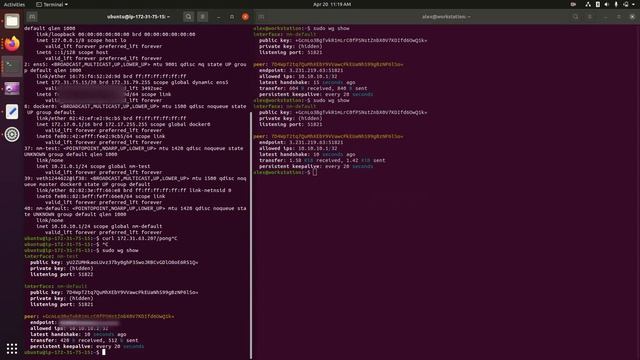Viewport: 640px width, 360px height.
Task: Click the new tab icon in ubuntu terminal
Action: pos(32,17)
